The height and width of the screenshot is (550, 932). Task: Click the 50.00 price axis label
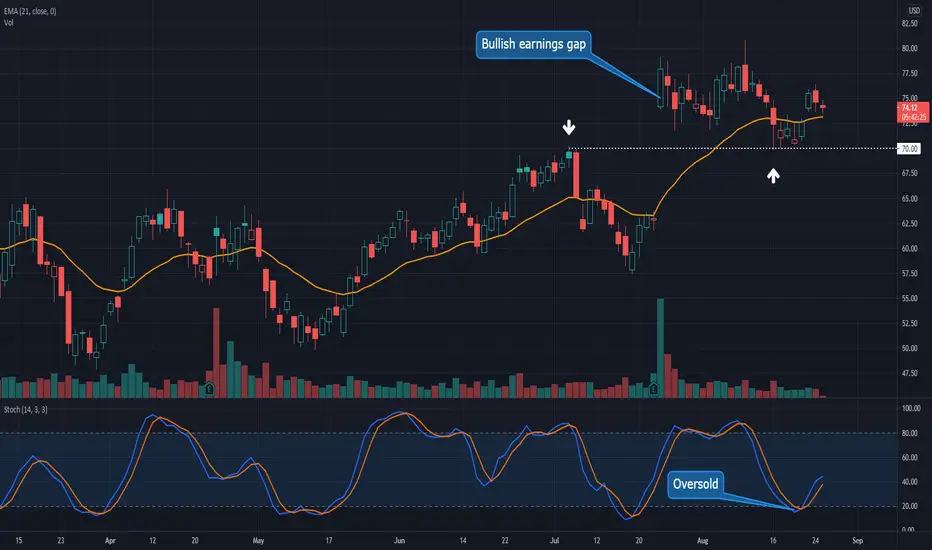click(x=909, y=348)
